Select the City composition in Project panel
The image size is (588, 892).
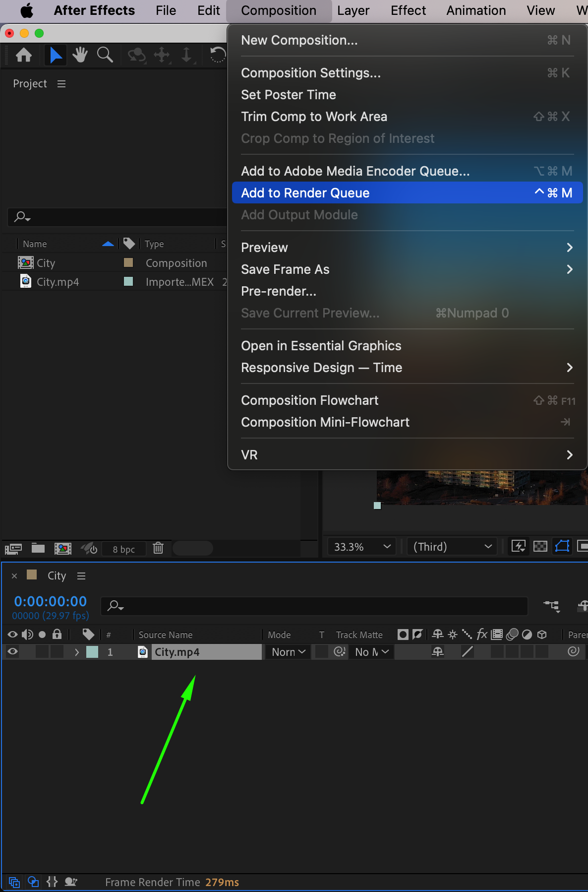pos(46,263)
